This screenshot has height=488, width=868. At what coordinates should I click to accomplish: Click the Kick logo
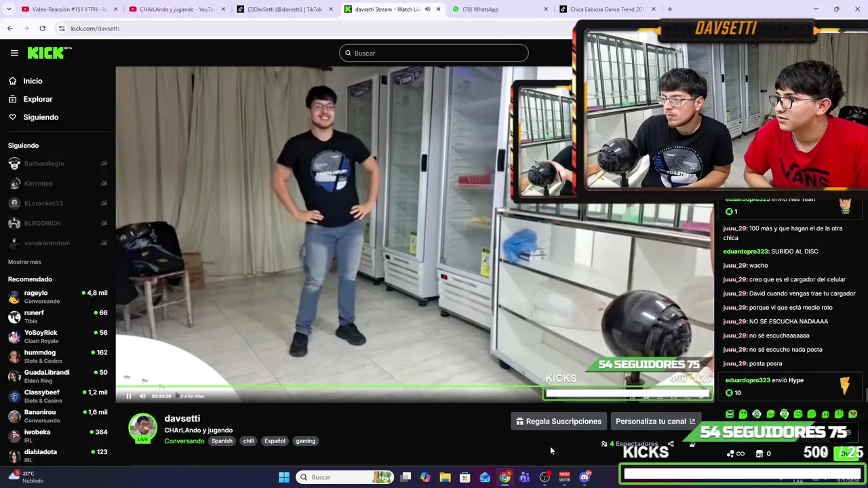coord(49,53)
